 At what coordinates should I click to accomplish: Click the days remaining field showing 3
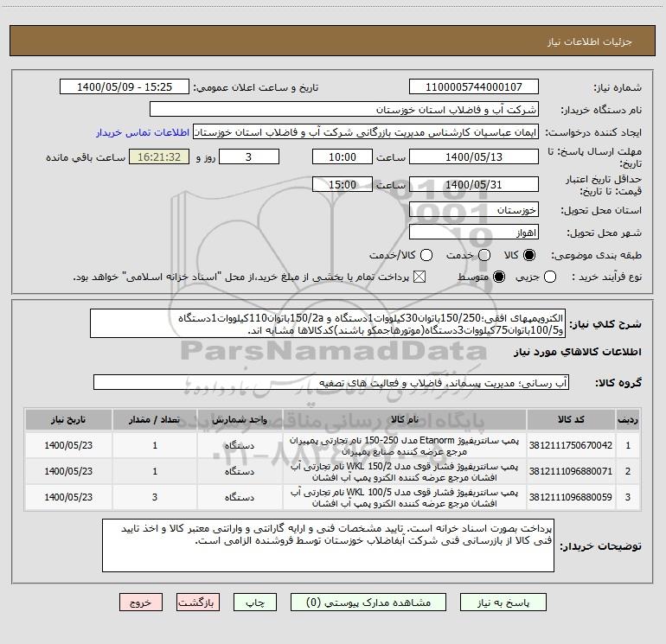(x=249, y=156)
